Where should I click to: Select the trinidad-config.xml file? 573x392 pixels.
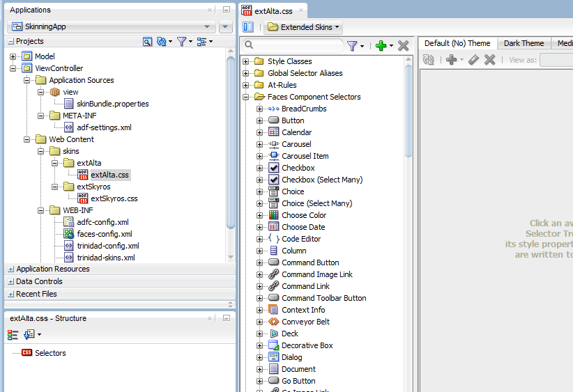(108, 246)
